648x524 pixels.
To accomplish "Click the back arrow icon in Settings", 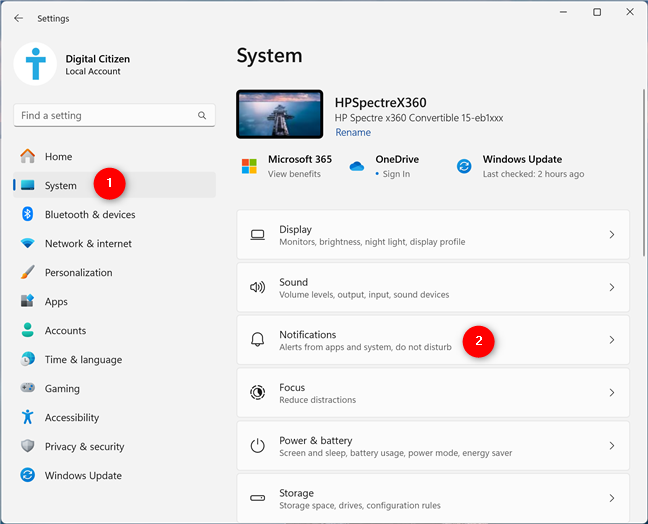I will tap(18, 18).
